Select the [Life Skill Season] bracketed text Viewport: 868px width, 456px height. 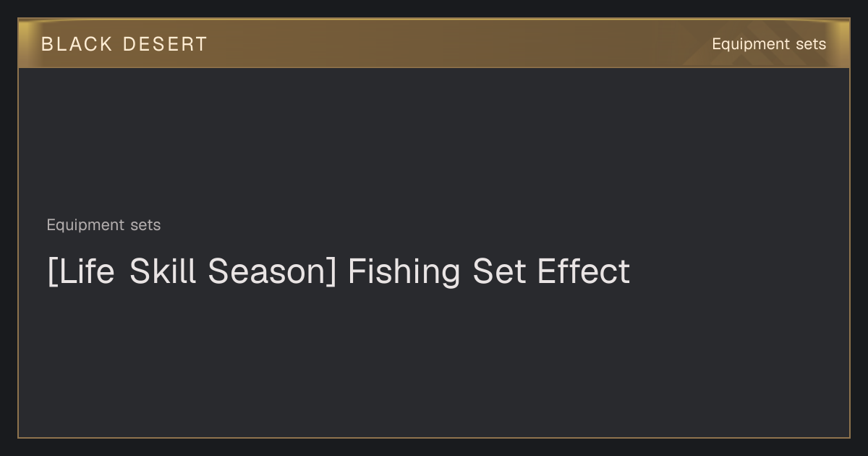[x=192, y=271]
